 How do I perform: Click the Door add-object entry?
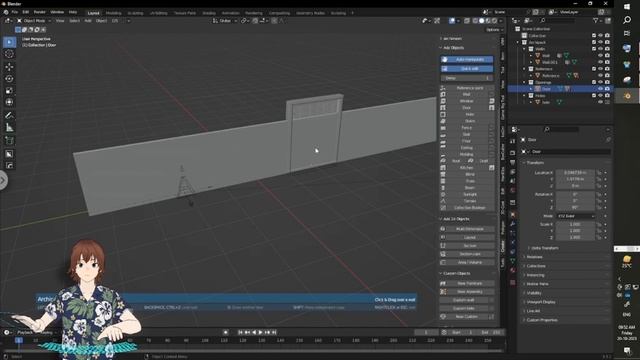coord(467,108)
